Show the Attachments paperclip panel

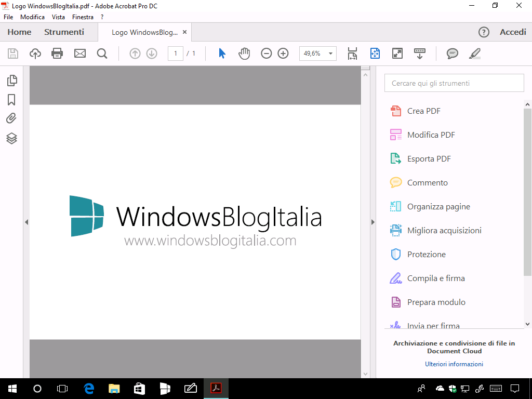click(11, 118)
